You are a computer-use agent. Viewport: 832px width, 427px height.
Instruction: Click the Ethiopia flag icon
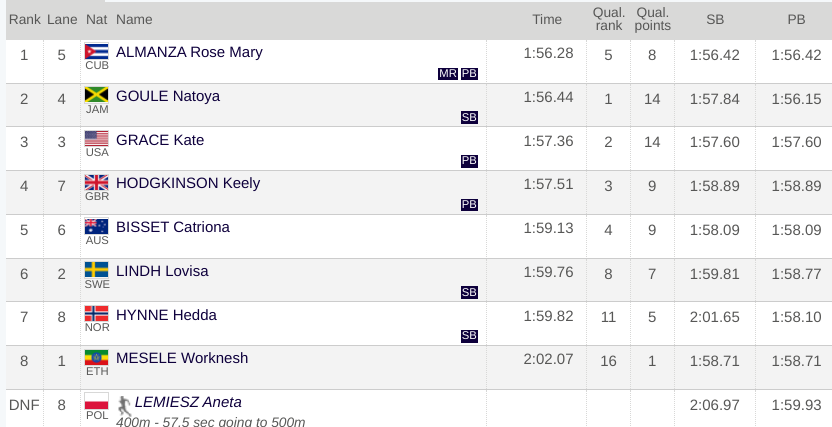pyautogui.click(x=96, y=358)
